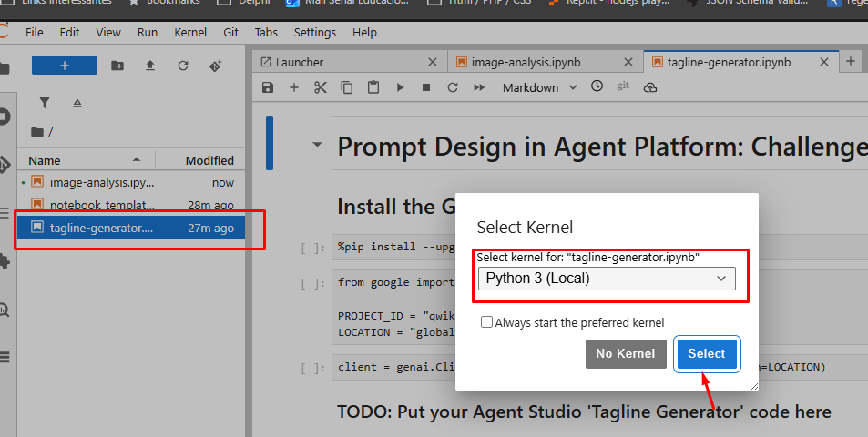Interrupt the kernel with the stop icon

(426, 87)
